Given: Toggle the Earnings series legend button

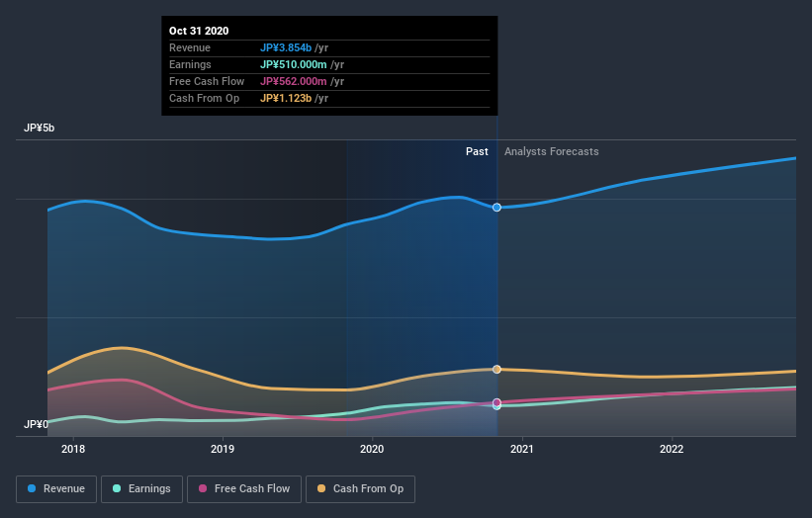Looking at the screenshot, I should pyautogui.click(x=141, y=489).
